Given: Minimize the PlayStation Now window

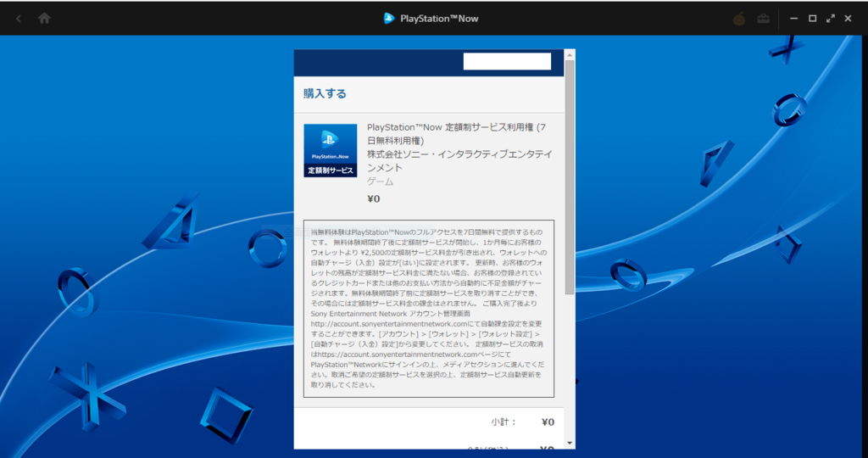Looking at the screenshot, I should pyautogui.click(x=793, y=19).
